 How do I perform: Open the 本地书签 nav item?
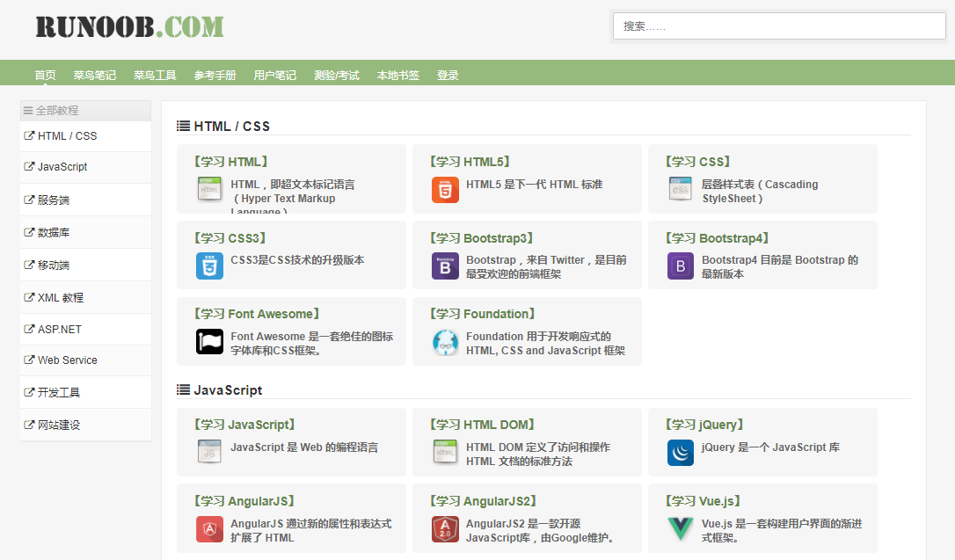click(398, 75)
